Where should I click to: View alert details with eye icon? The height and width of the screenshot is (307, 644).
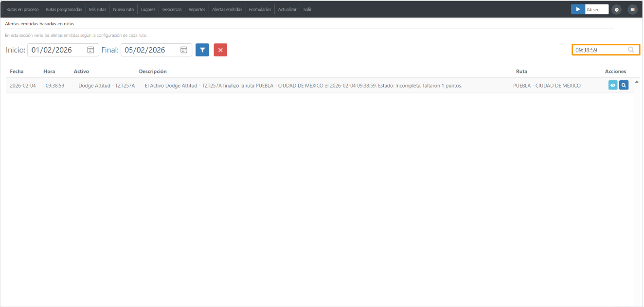coord(613,85)
